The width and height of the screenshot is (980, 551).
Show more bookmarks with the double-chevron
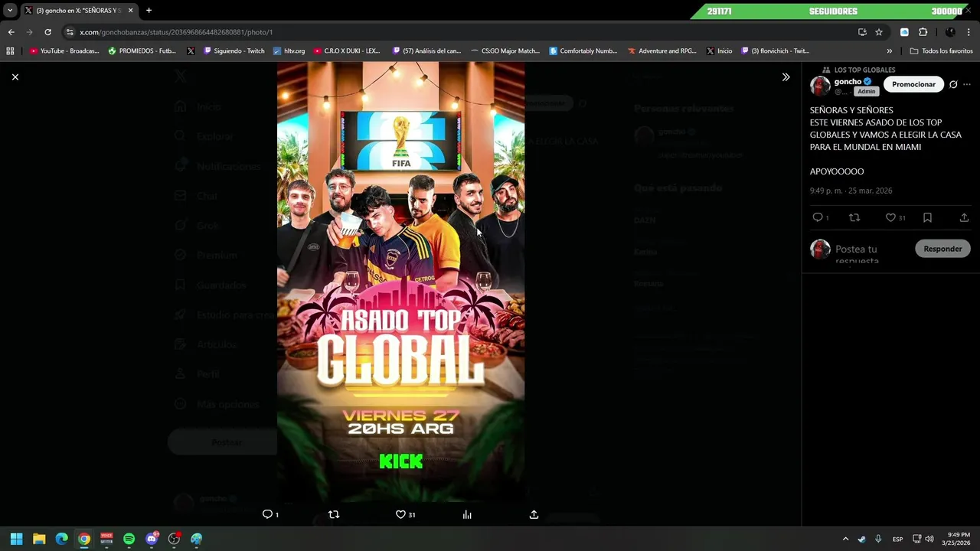pos(889,51)
